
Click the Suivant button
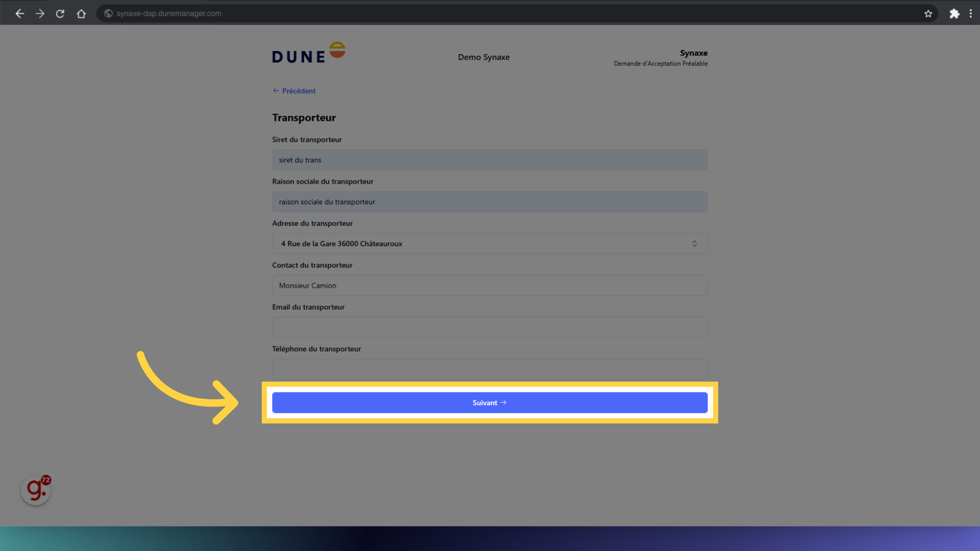tap(489, 403)
